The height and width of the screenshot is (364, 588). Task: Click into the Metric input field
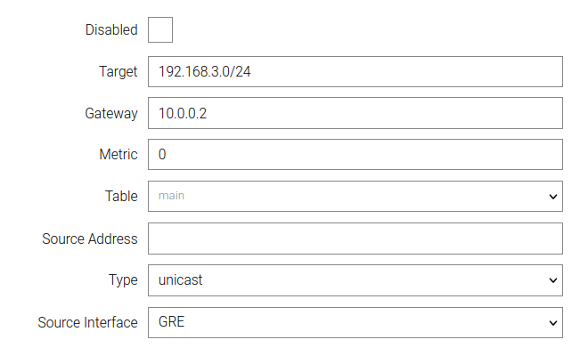(355, 155)
